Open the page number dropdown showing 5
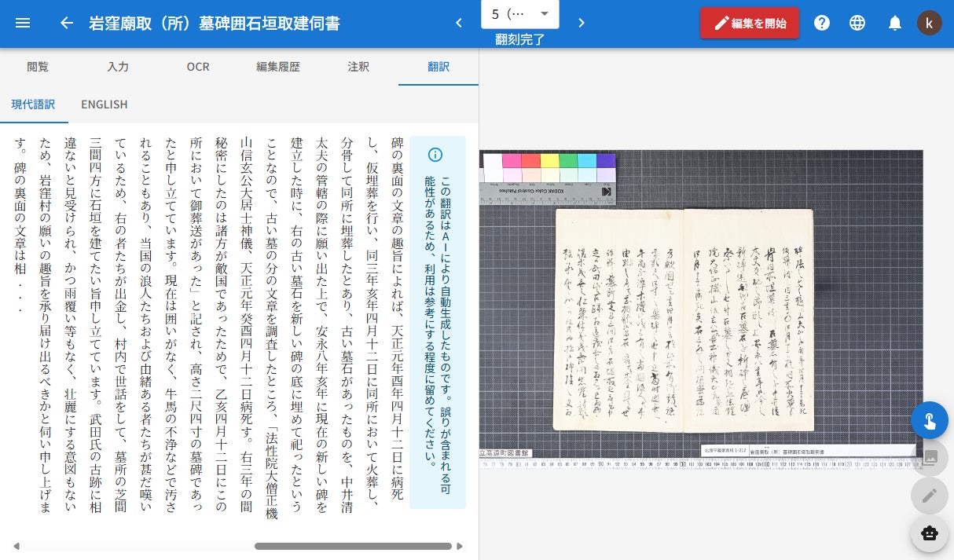Screen dimensions: 954x560 pos(519,14)
